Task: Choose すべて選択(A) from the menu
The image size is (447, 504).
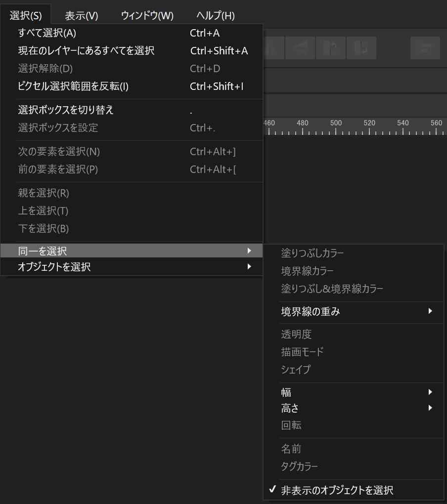Action: pyautogui.click(x=46, y=33)
